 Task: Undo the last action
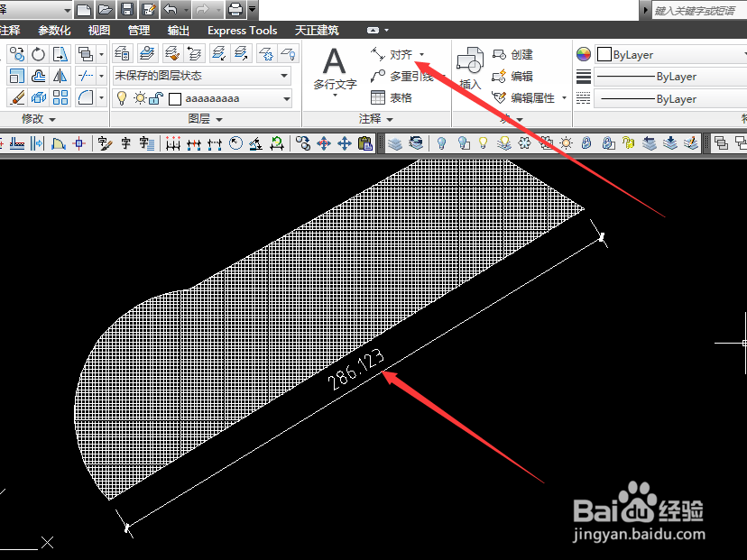[x=171, y=9]
